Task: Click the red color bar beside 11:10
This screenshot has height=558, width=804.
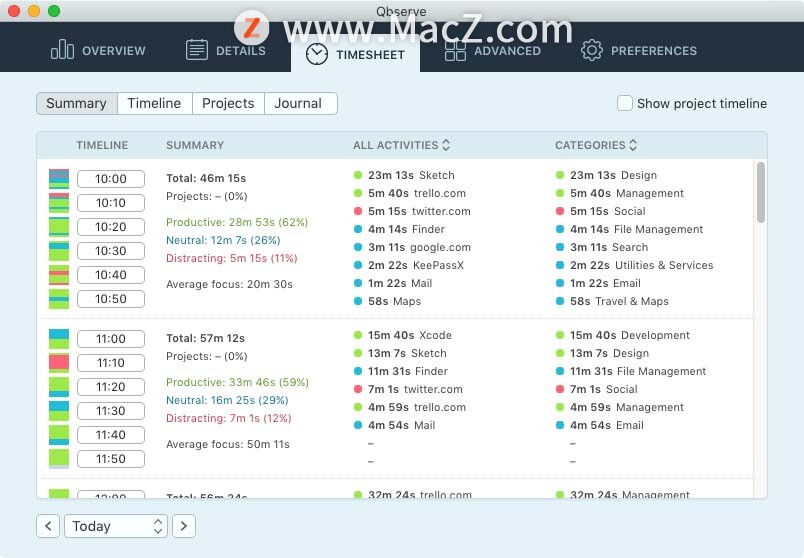Action: tap(59, 363)
